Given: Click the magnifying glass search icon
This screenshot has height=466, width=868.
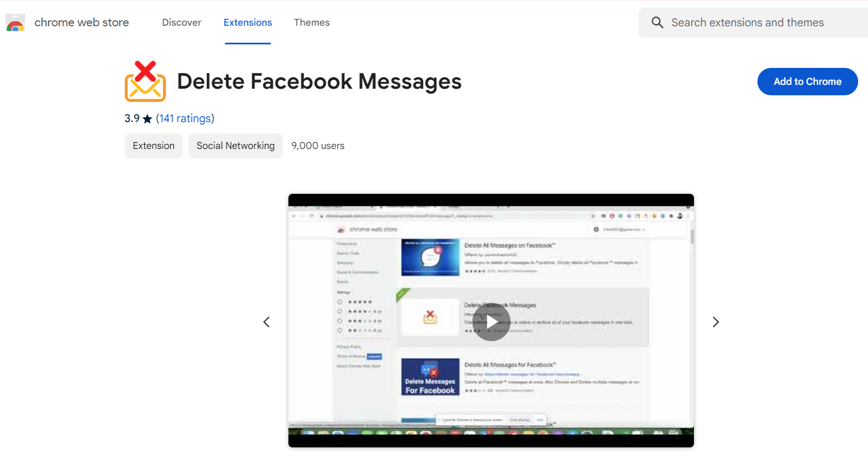Looking at the screenshot, I should tap(657, 22).
